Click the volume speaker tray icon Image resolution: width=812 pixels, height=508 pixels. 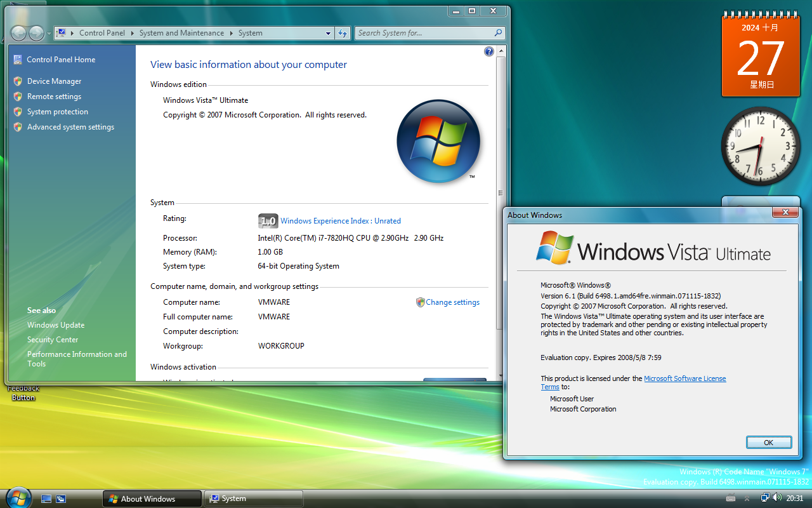tap(777, 498)
